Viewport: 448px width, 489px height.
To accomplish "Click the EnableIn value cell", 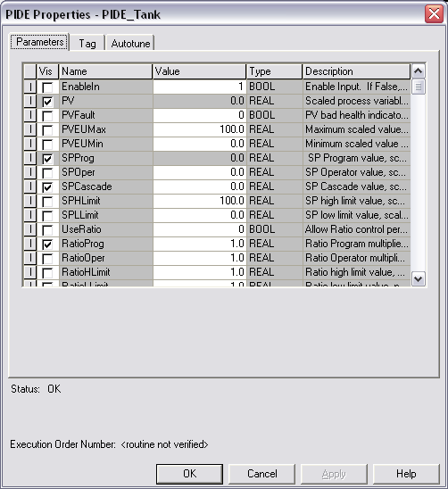I will click(199, 87).
